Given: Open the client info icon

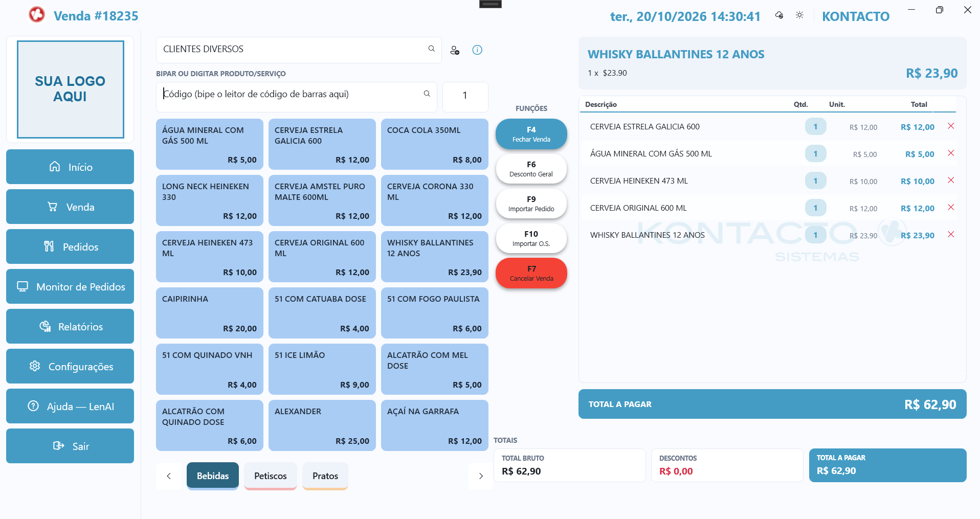Looking at the screenshot, I should [x=477, y=50].
